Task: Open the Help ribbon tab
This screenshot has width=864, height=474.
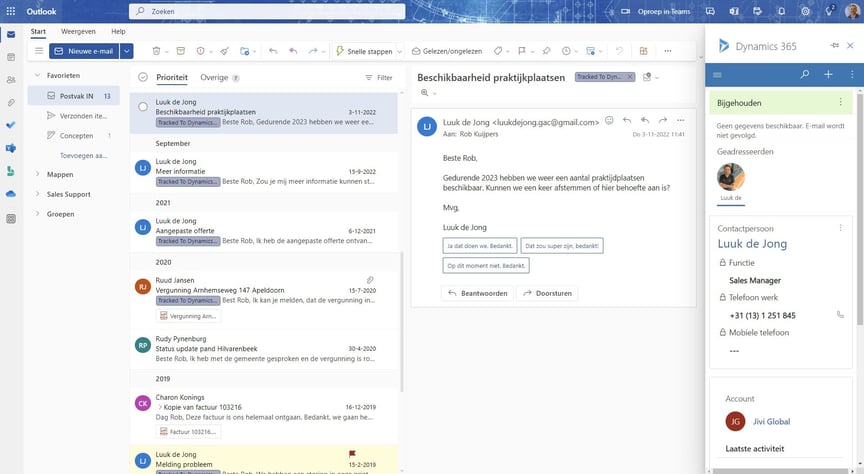Action: 118,31
